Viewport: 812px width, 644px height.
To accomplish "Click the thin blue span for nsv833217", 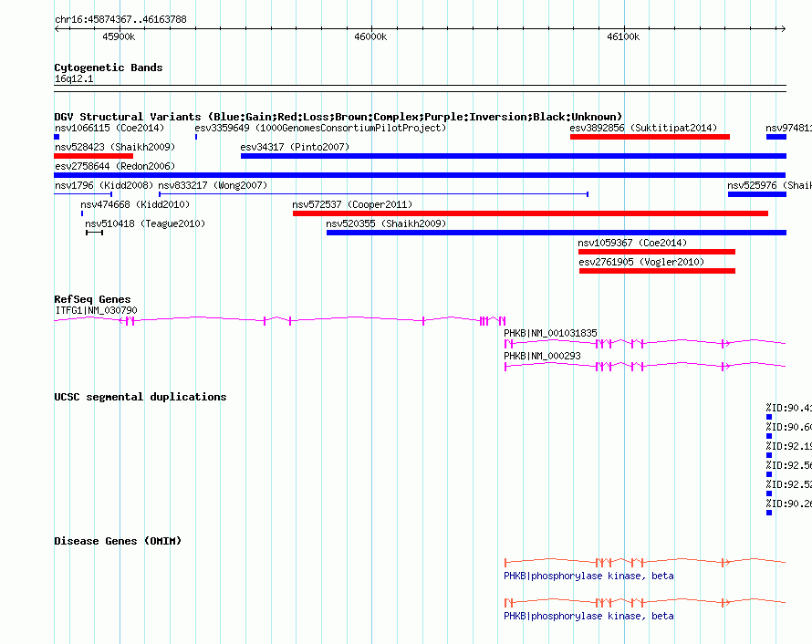I will 373,194.
